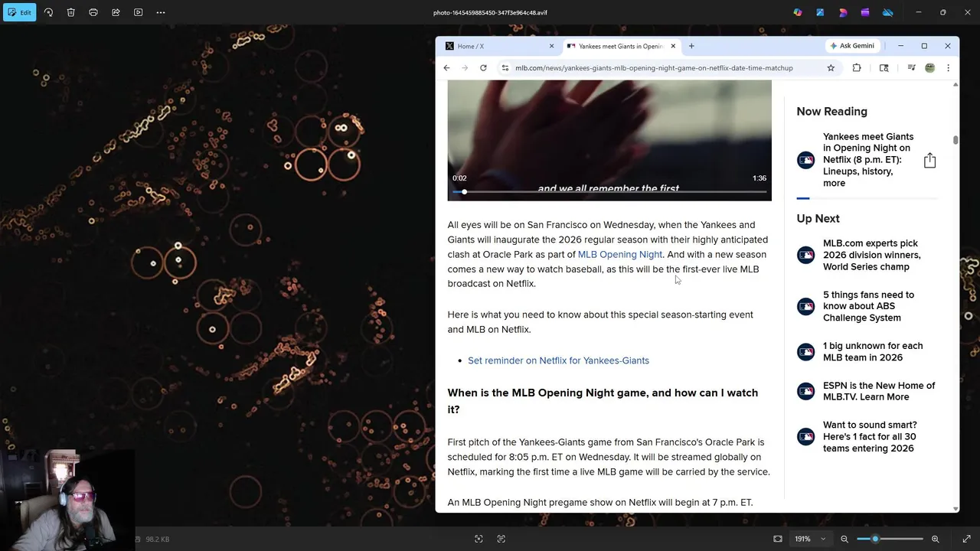
Task: Open MLB.com experts pick 2026 division winners
Action: coord(871,255)
